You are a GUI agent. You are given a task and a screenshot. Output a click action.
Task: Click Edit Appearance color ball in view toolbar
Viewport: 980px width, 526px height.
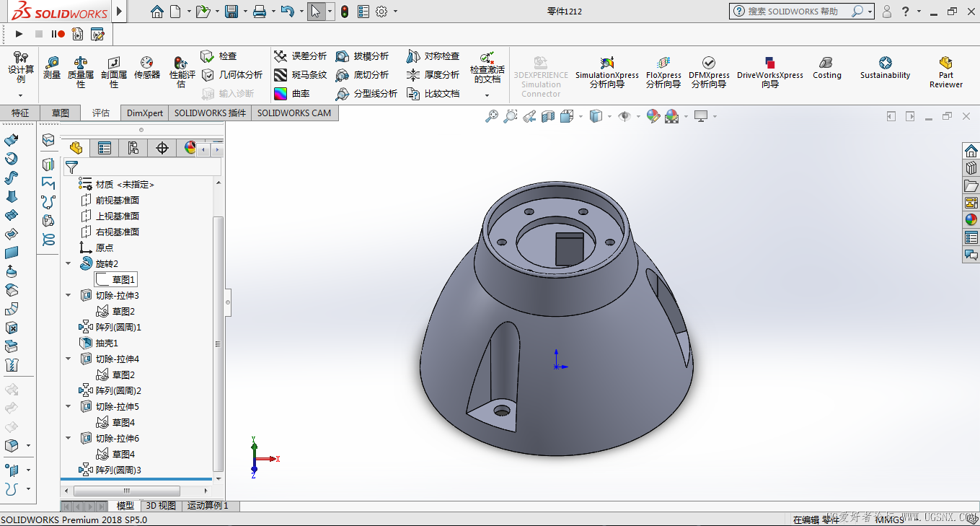click(x=653, y=116)
